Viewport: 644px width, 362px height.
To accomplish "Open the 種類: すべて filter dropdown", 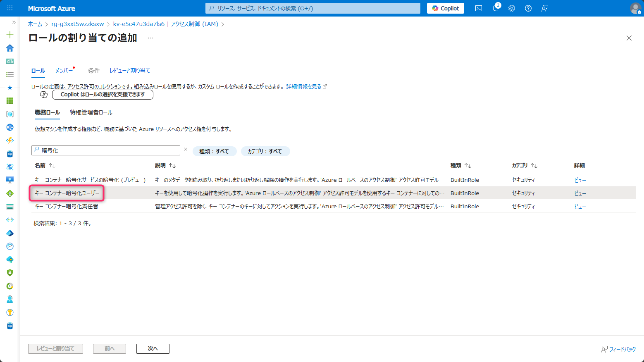I will click(215, 151).
